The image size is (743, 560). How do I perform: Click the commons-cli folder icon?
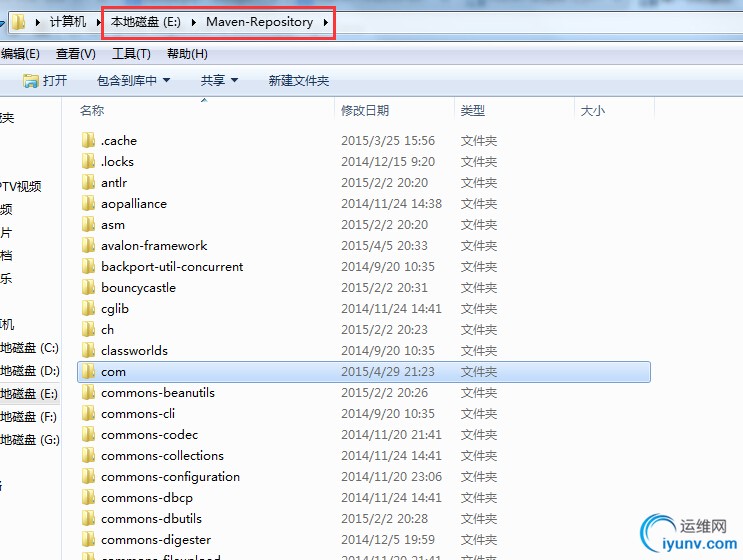click(88, 413)
